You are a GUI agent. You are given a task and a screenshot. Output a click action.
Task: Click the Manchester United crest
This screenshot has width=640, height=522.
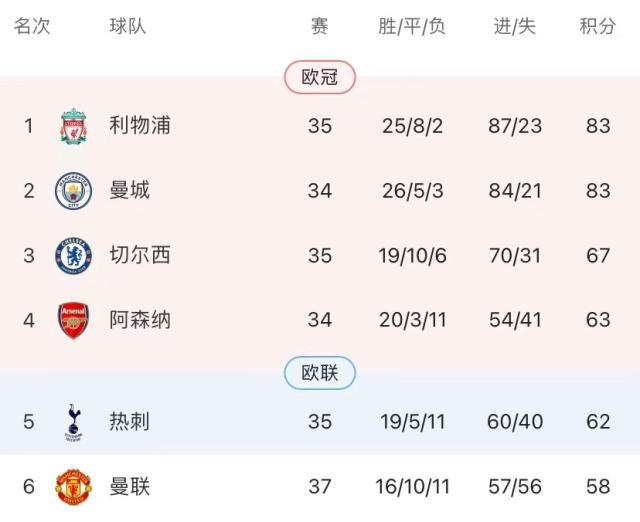point(73,487)
